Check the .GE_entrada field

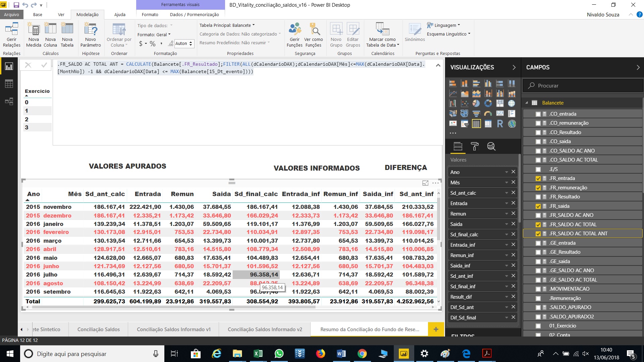point(538,243)
